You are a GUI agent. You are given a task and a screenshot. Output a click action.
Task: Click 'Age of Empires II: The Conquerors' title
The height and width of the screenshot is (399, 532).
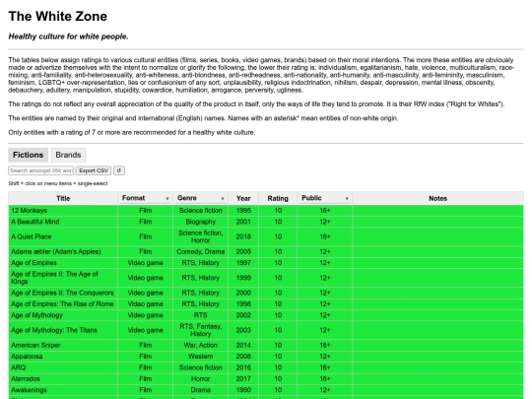tap(63, 293)
